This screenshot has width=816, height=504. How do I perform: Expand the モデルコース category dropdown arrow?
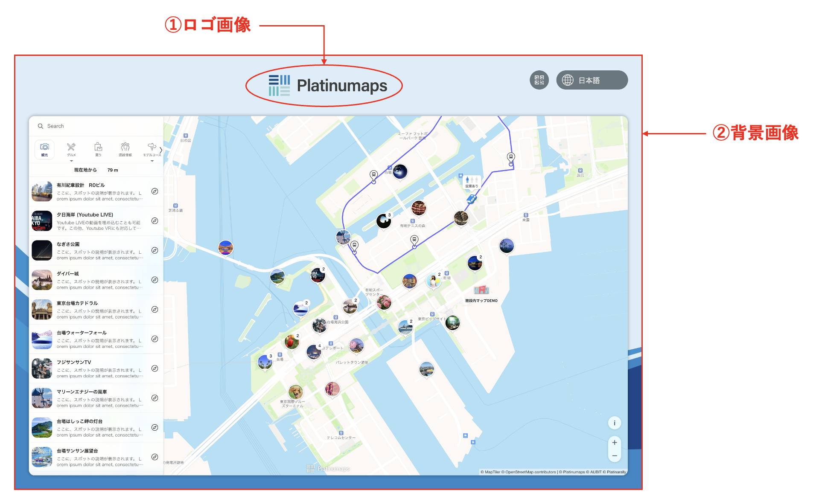[x=152, y=161]
